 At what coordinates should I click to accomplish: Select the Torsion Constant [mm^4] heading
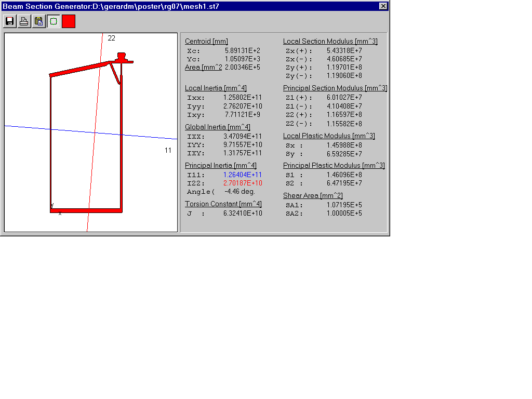(223, 204)
